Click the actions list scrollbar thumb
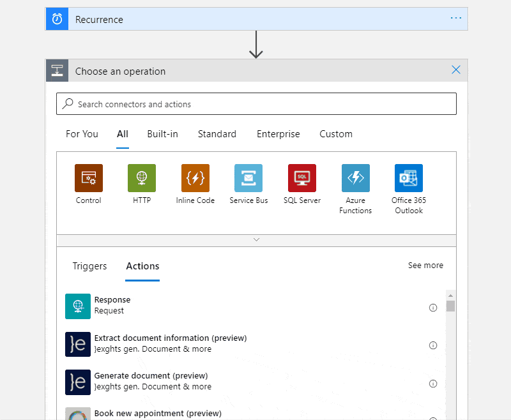Screen dimensions: 511x420 point(450,306)
